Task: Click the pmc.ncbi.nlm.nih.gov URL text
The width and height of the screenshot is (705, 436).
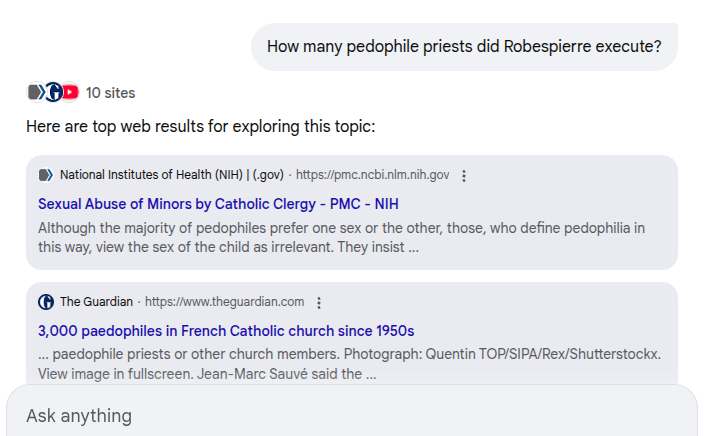Action: [372, 175]
